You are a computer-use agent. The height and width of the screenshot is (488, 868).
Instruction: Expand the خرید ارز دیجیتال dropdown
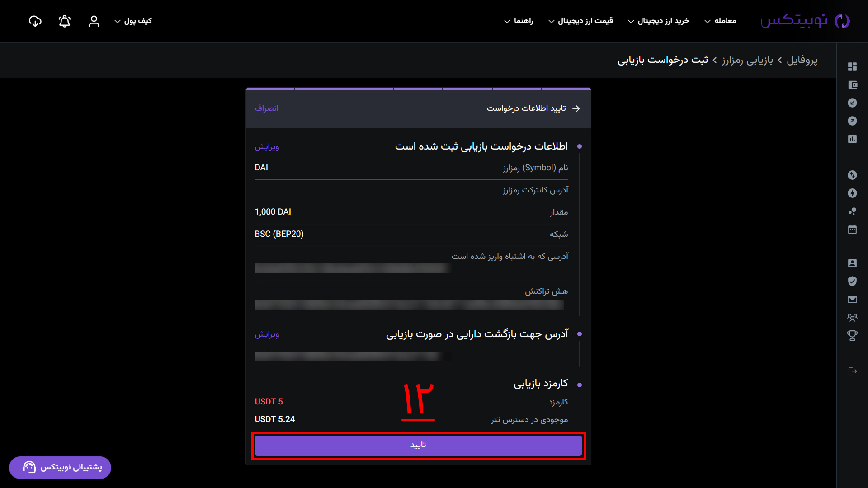tap(659, 21)
